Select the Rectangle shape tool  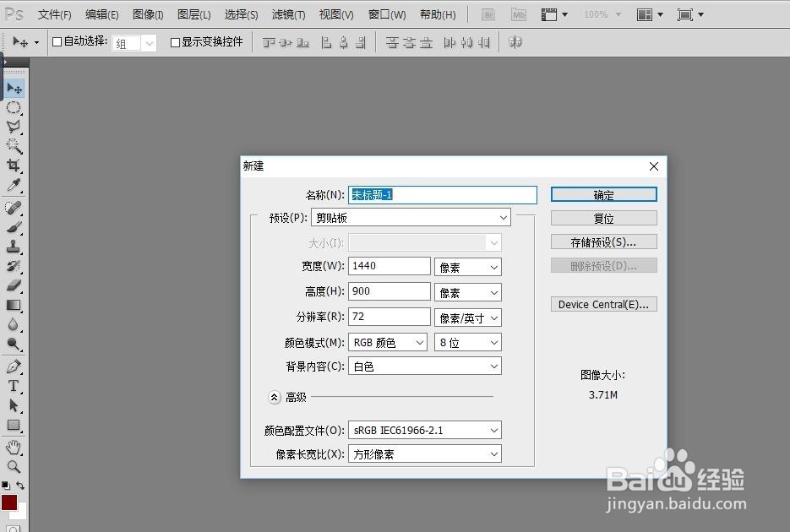[x=14, y=426]
